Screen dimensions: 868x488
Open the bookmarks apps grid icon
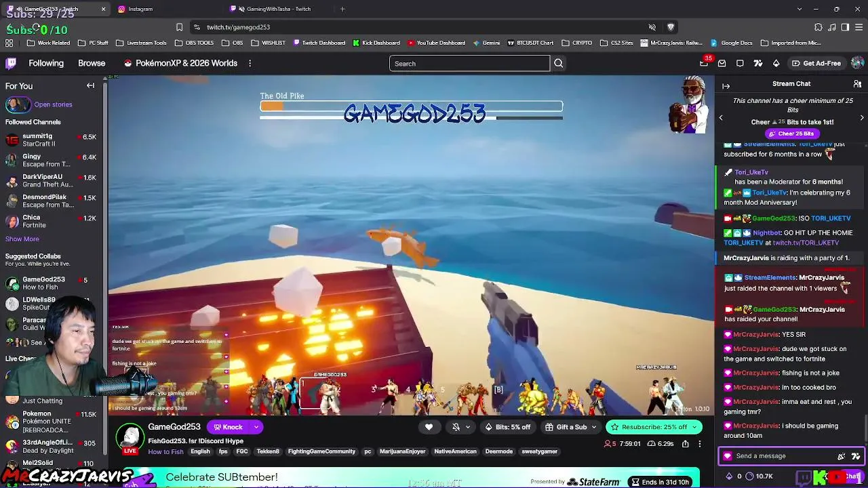9,43
